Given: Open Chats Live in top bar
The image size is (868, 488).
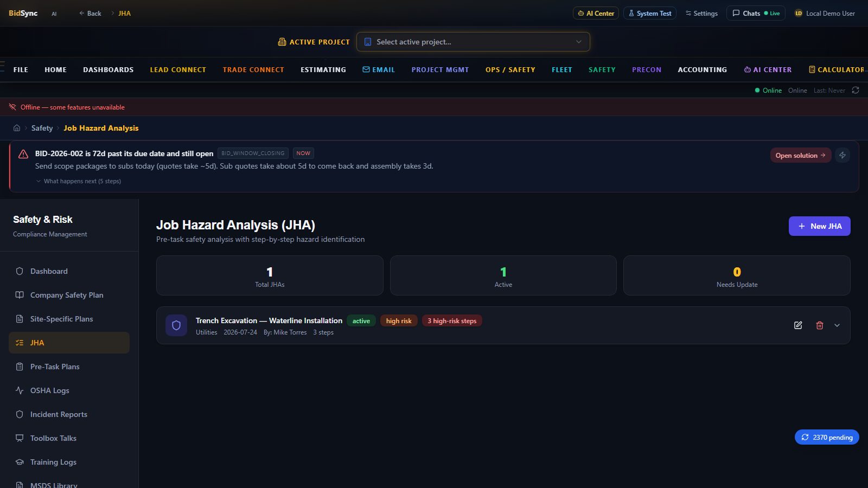Looking at the screenshot, I should [x=756, y=13].
